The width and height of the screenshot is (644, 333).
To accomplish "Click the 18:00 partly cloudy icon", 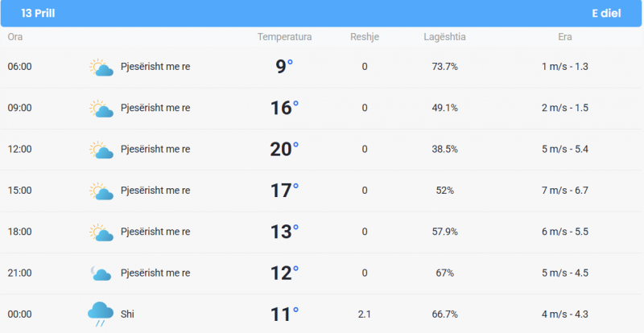I will [101, 232].
